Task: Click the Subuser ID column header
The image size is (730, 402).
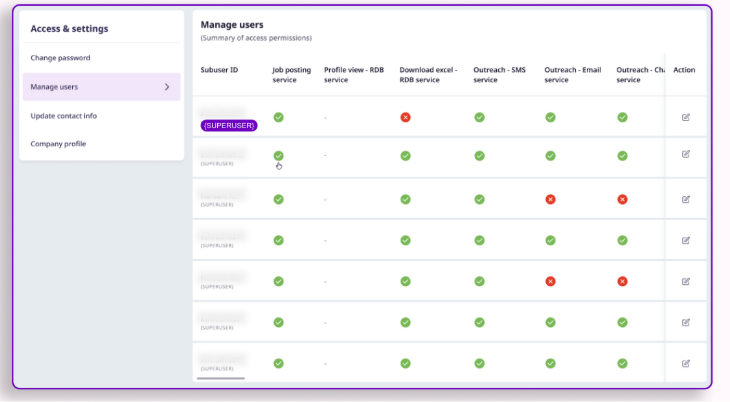Action: tap(219, 70)
